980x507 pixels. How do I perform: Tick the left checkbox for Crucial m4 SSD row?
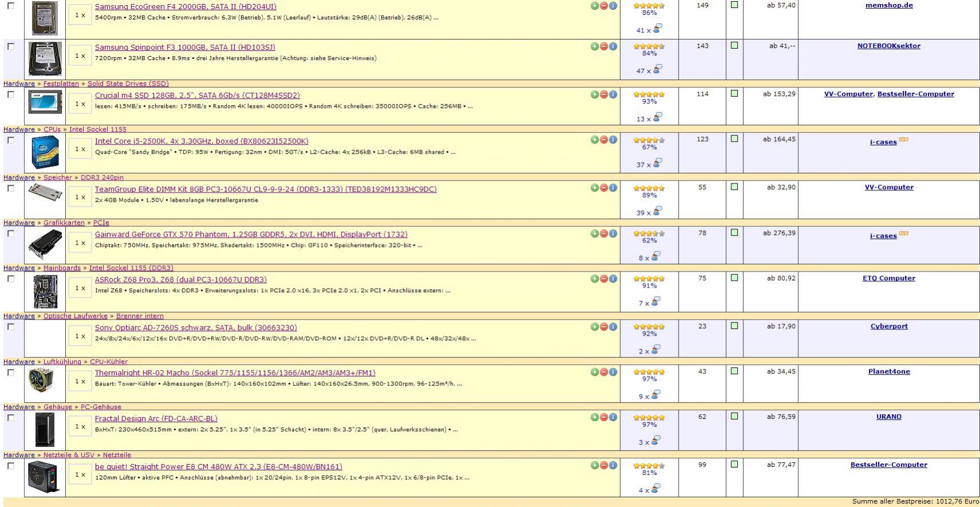tap(11, 95)
